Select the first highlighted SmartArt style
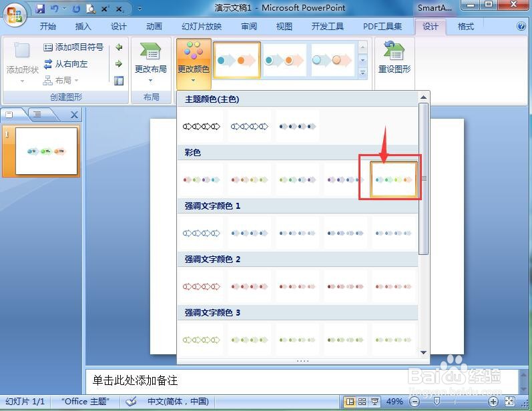532x411 pixels. 237,60
